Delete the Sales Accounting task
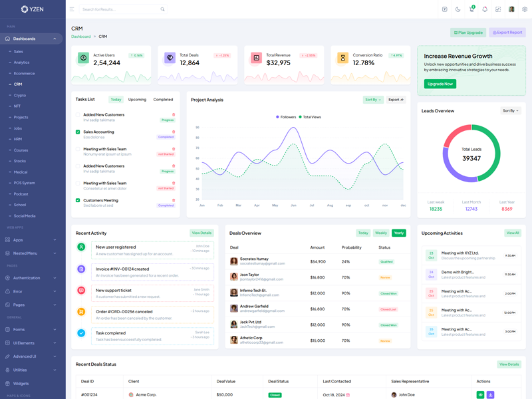The height and width of the screenshot is (399, 532). tap(174, 132)
